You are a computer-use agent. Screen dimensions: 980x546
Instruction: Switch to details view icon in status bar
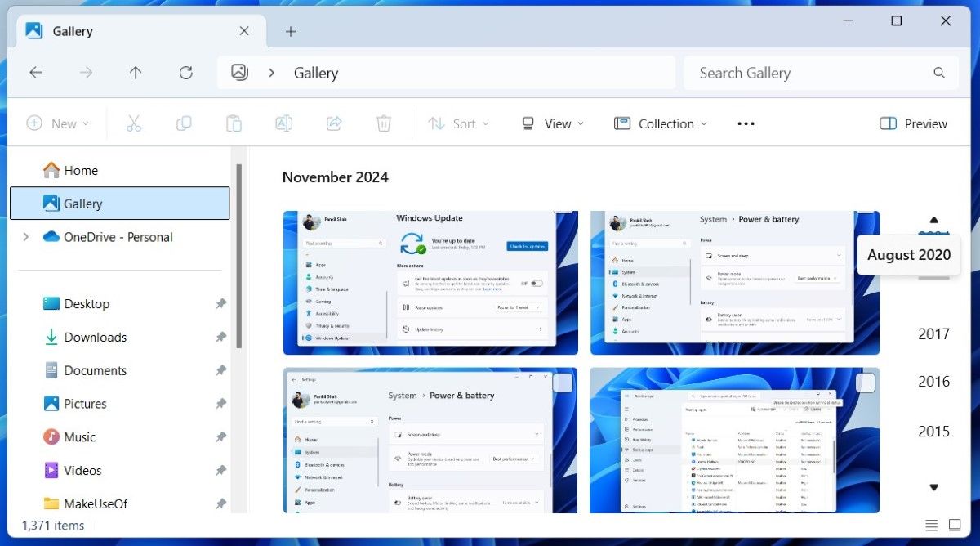point(932,524)
